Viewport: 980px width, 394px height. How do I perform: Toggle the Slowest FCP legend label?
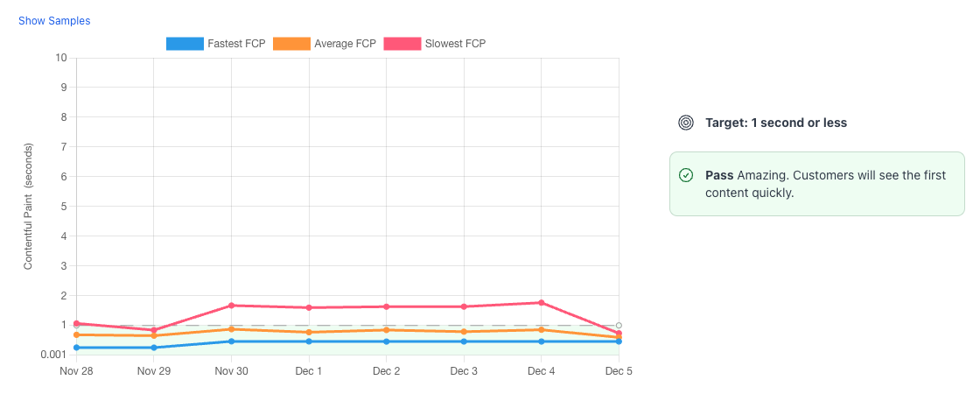pyautogui.click(x=455, y=43)
